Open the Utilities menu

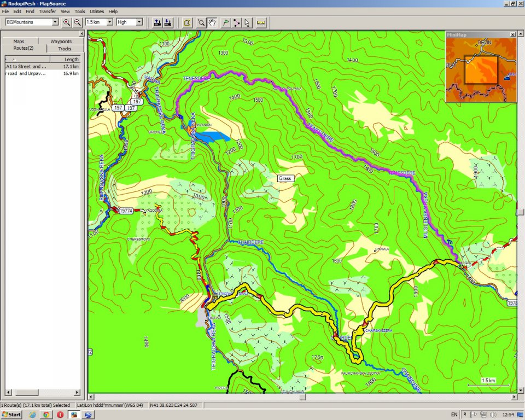[x=97, y=11]
